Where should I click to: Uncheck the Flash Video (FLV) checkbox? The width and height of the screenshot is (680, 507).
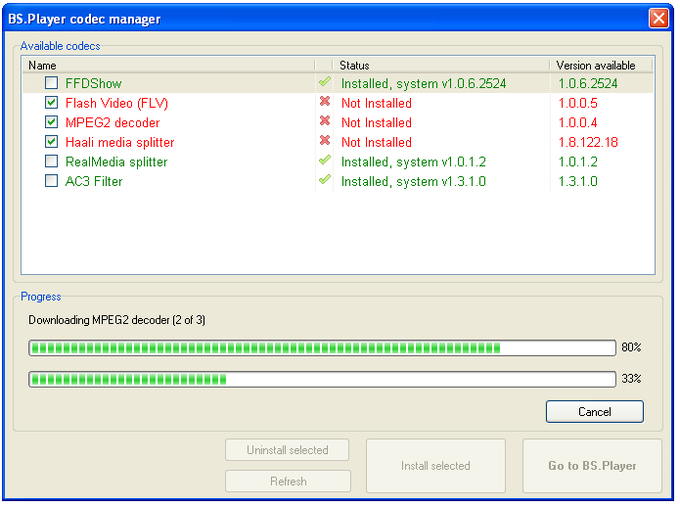pyautogui.click(x=51, y=103)
